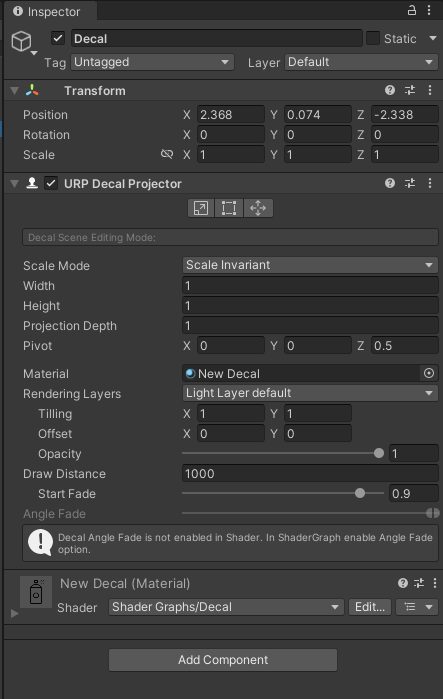This screenshot has width=443, height=699.
Task: Lock the Inspector panel
Action: (412, 10)
